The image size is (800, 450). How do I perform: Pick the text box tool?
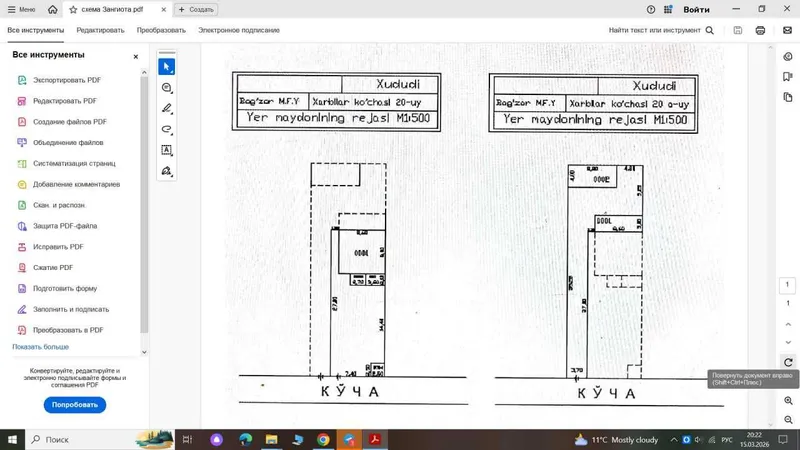166,150
